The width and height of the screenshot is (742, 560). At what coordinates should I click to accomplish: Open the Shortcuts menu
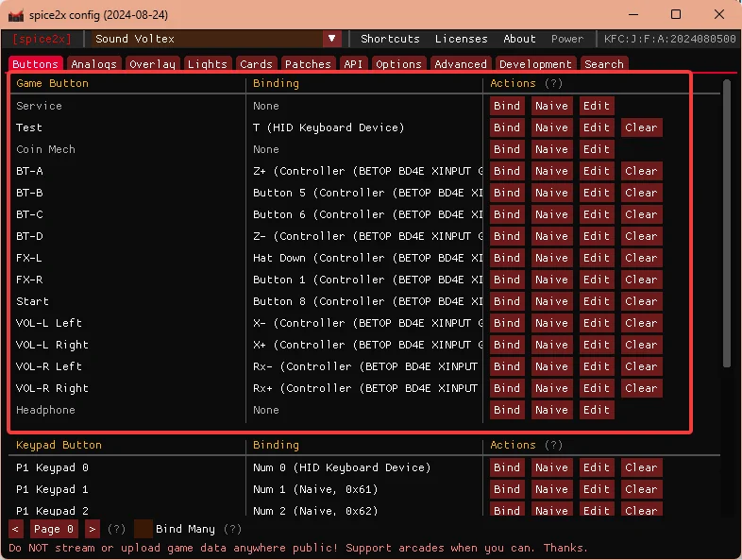coord(390,39)
